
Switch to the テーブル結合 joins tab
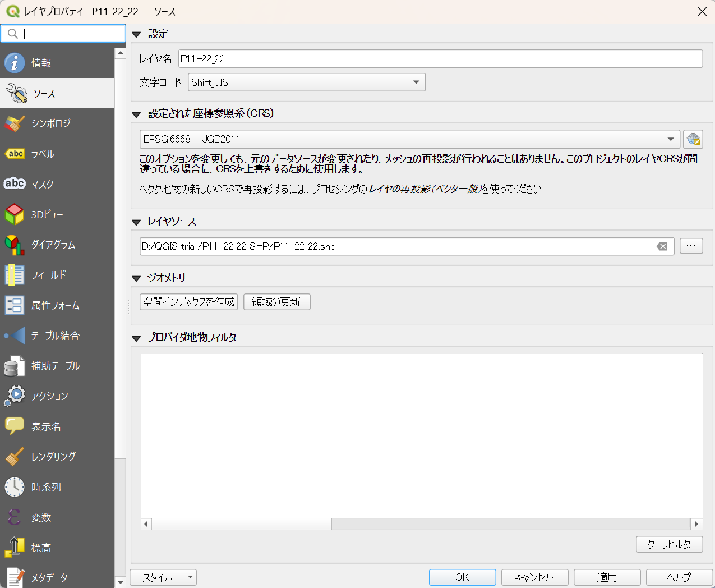coord(55,336)
